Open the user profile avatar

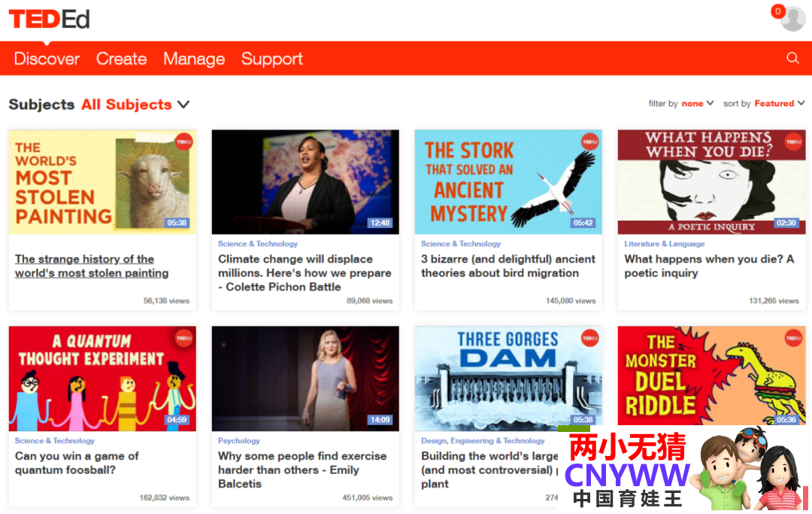click(x=792, y=19)
